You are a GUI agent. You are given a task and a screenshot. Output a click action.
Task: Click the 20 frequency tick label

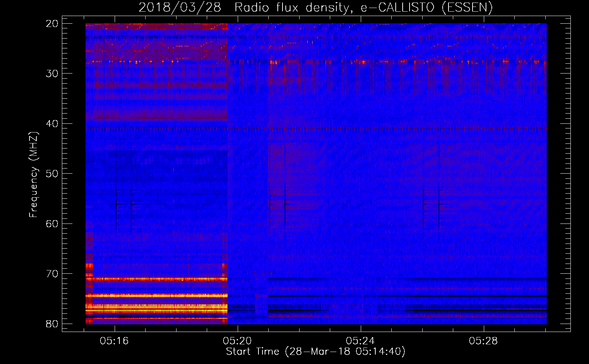click(x=52, y=24)
